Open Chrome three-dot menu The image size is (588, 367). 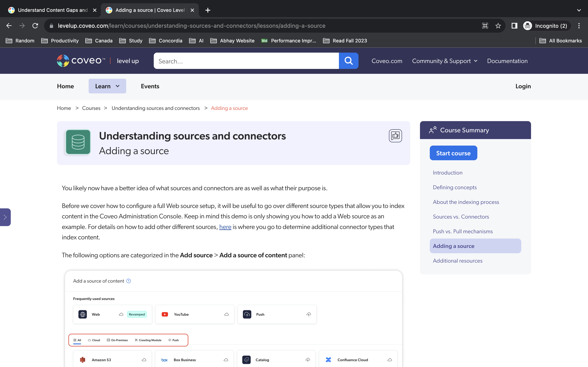pyautogui.click(x=579, y=26)
